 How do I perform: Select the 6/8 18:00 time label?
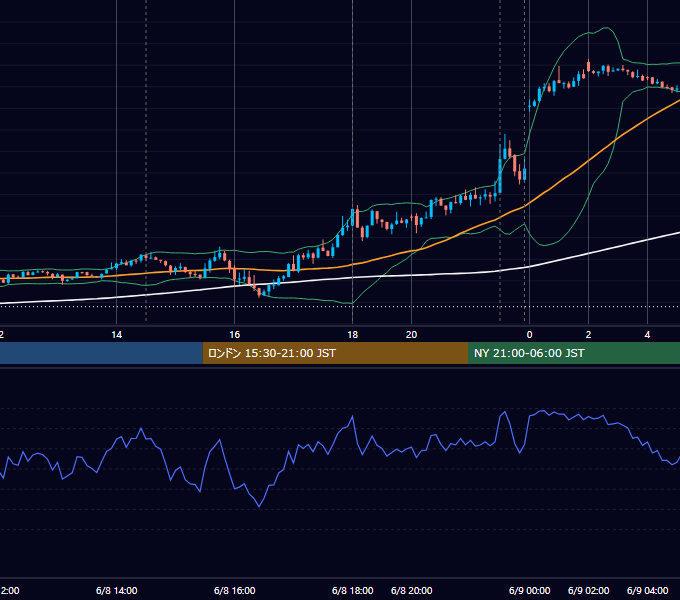(x=353, y=590)
